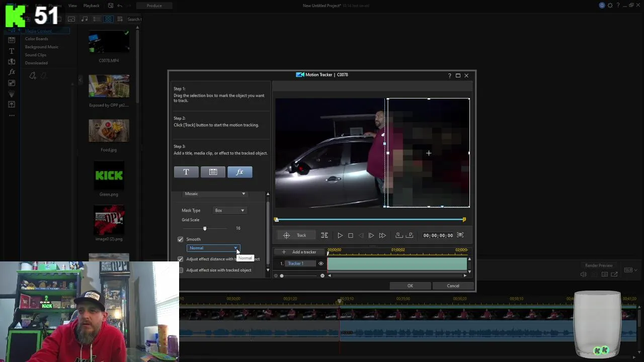Select the C0078.MP4 thumbnail
The height and width of the screenshot is (362, 644).
point(109,42)
